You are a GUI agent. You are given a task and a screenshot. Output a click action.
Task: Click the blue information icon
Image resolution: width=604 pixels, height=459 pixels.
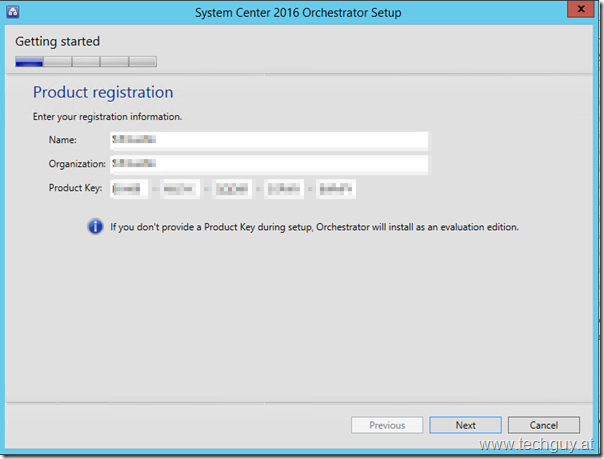tap(95, 226)
